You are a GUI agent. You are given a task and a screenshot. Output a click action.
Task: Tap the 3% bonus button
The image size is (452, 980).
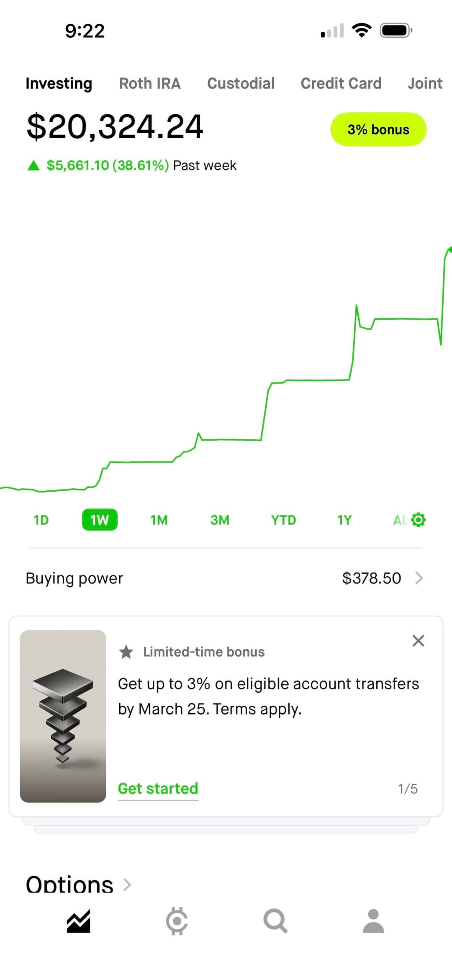pyautogui.click(x=378, y=129)
